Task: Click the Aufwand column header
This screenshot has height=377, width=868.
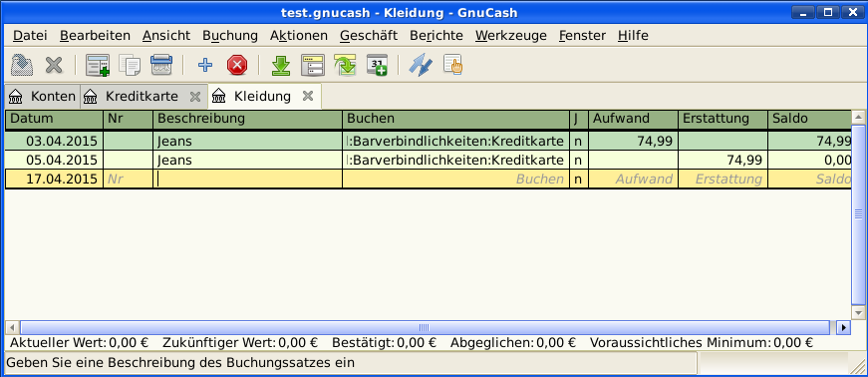Action: pyautogui.click(x=633, y=119)
